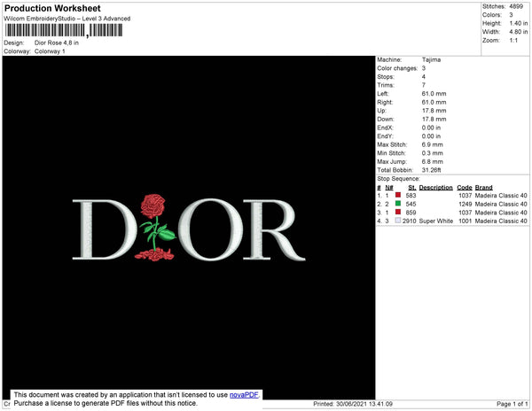This screenshot has width=532, height=411.
Task: Click the 'EndY:' label
Action: [386, 136]
